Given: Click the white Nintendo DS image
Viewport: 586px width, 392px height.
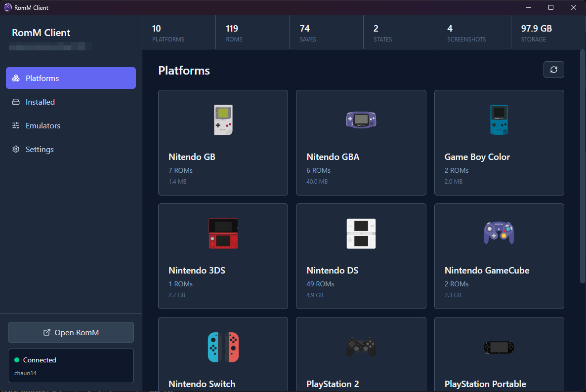Looking at the screenshot, I should (361, 234).
